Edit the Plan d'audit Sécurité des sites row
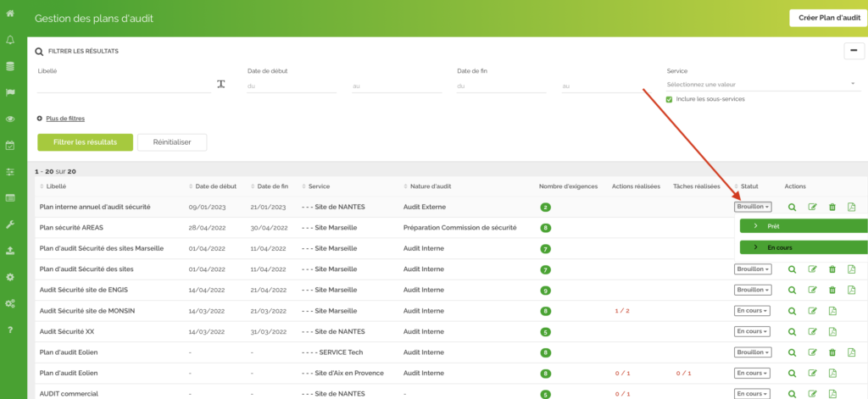 pyautogui.click(x=812, y=269)
